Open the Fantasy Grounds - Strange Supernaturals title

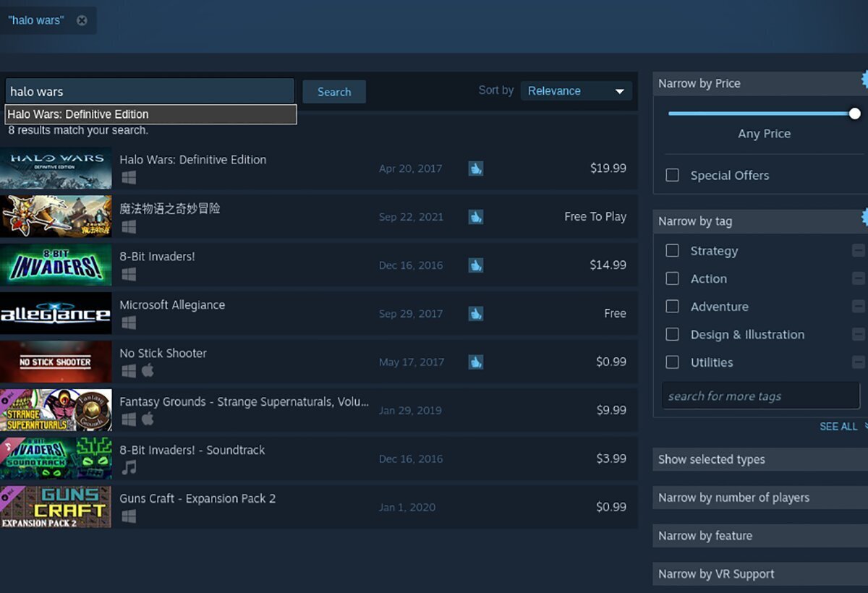244,401
